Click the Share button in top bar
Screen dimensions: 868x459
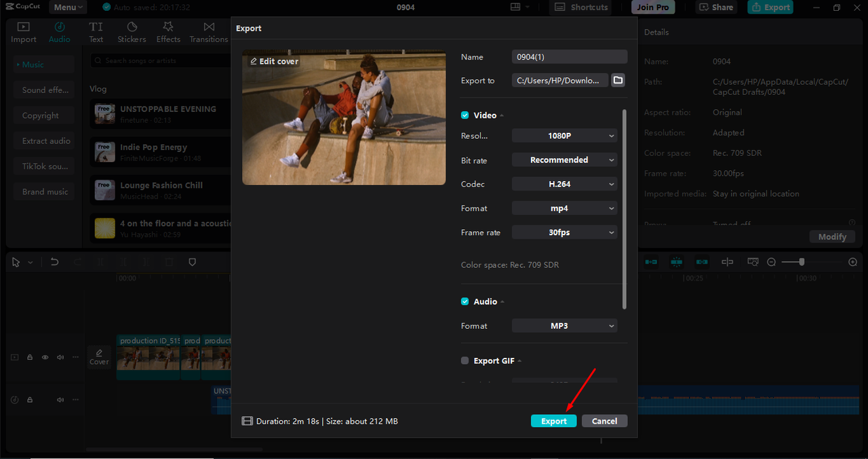[716, 7]
